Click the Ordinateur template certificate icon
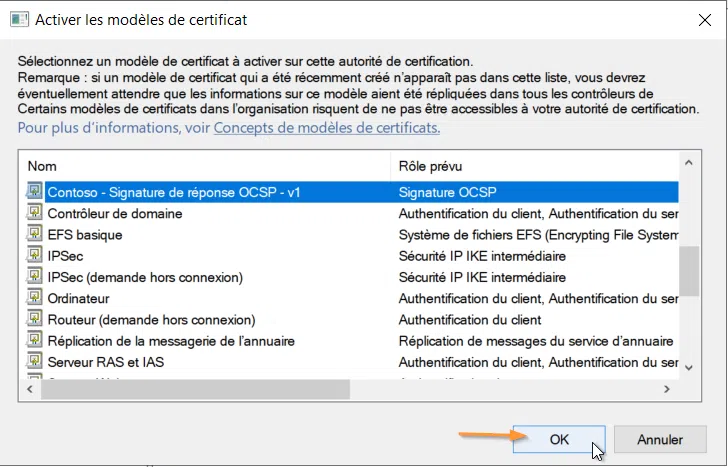The width and height of the screenshot is (728, 467). coord(35,298)
